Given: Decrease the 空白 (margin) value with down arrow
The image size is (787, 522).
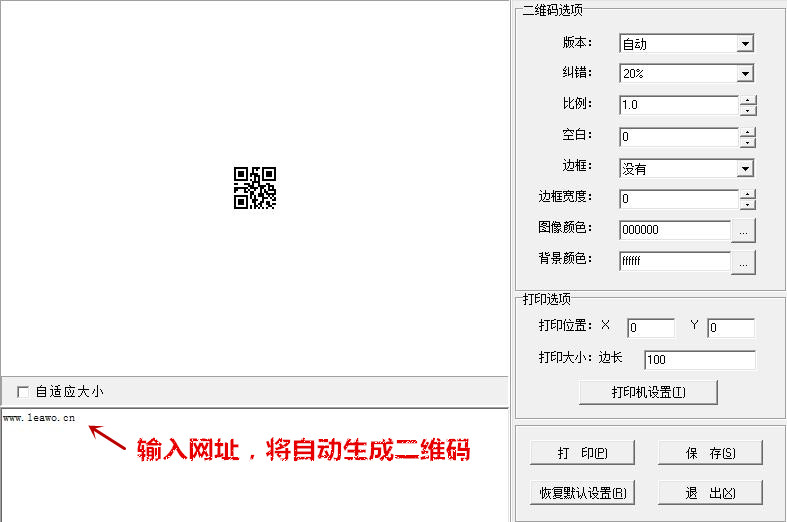Looking at the screenshot, I should (748, 142).
